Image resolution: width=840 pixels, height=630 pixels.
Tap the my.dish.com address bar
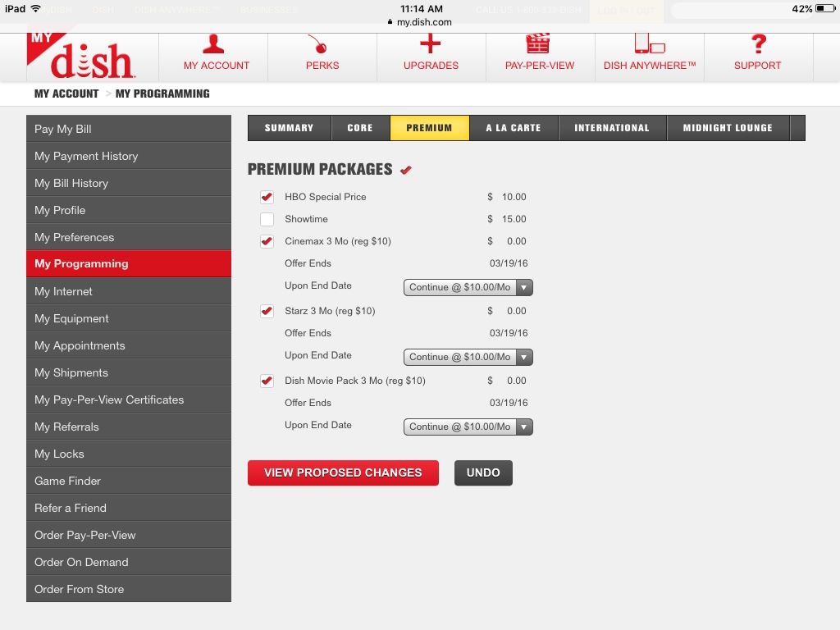pos(420,22)
